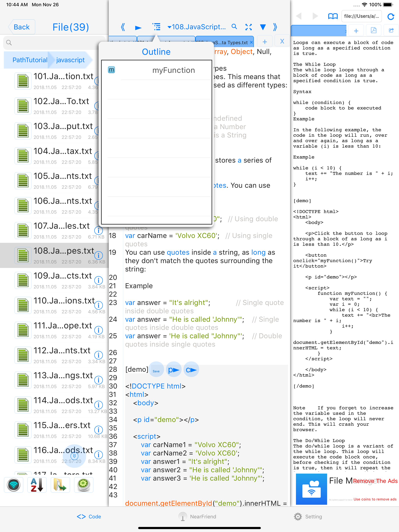Screen dimensions: 399x532
Task: Open file 105.Ja...nts.txt
Action: pos(54,181)
